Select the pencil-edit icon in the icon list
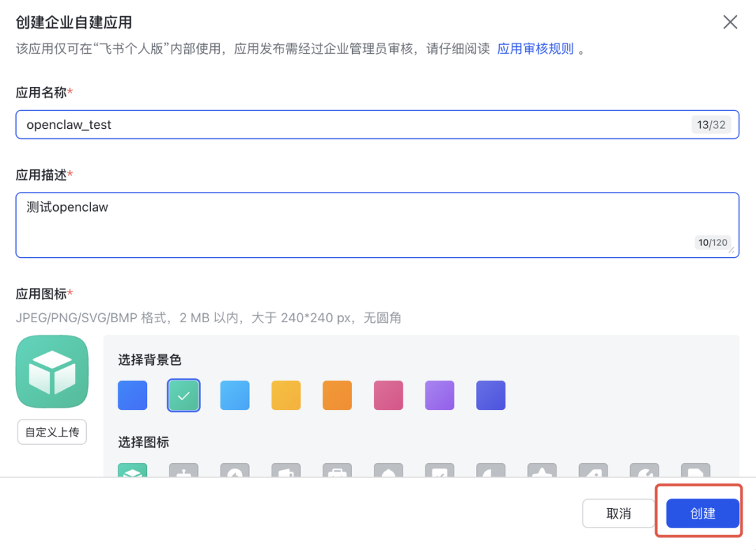Screen dimensions: 756x550 point(440,472)
